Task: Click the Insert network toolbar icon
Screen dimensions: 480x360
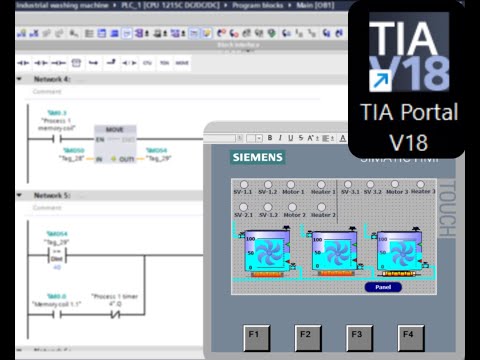Action: click(x=22, y=33)
